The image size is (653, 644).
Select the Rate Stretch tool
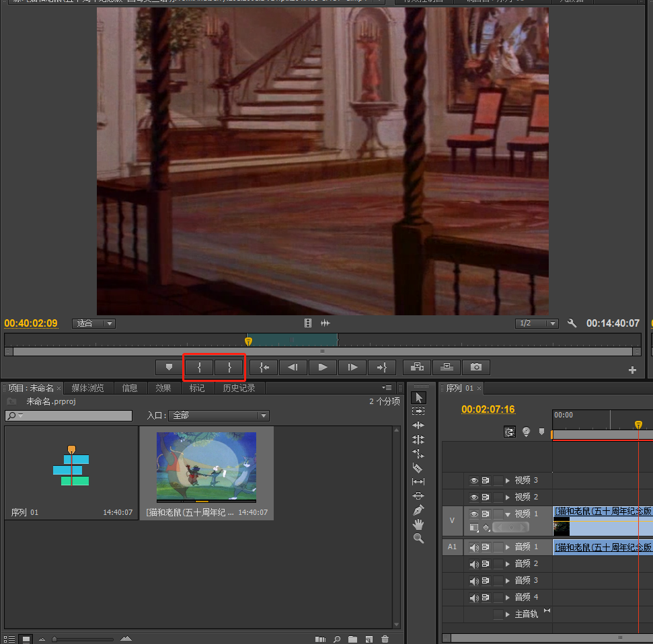[418, 454]
